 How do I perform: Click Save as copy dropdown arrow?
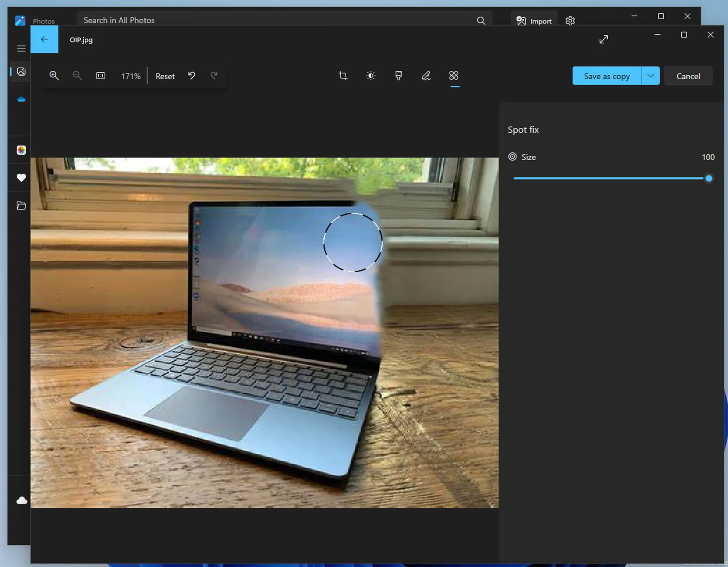[650, 75]
